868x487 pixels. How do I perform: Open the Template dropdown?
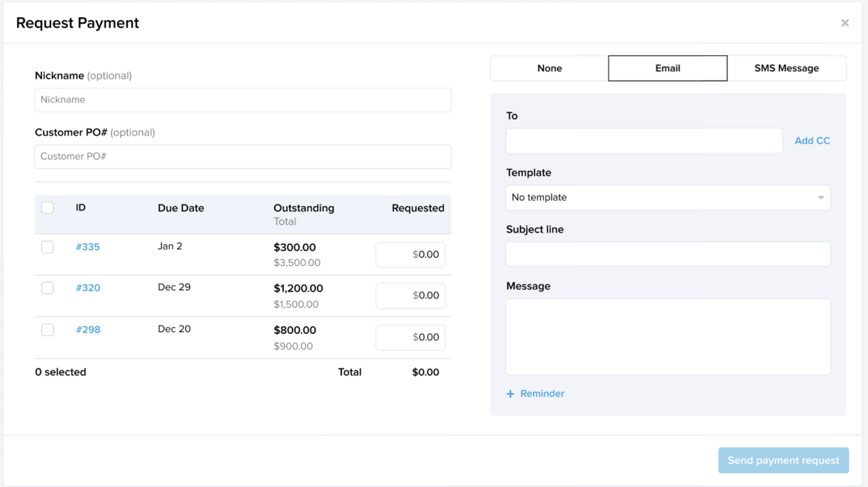pyautogui.click(x=667, y=198)
